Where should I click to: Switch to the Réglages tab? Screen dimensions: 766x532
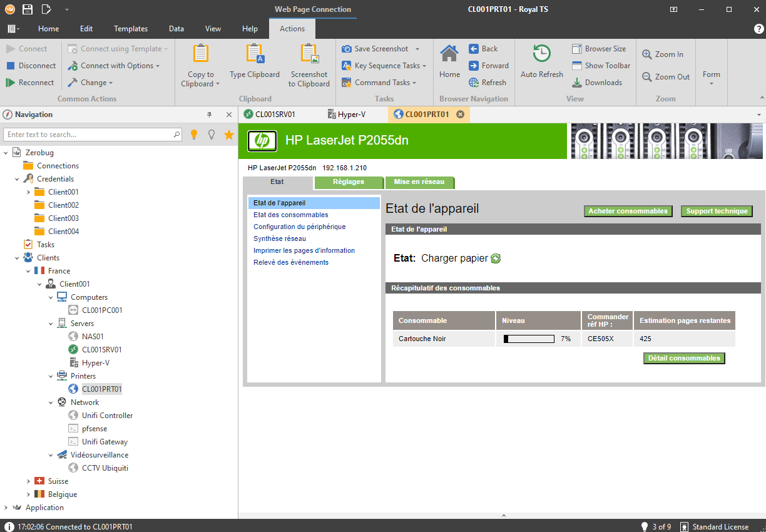349,182
